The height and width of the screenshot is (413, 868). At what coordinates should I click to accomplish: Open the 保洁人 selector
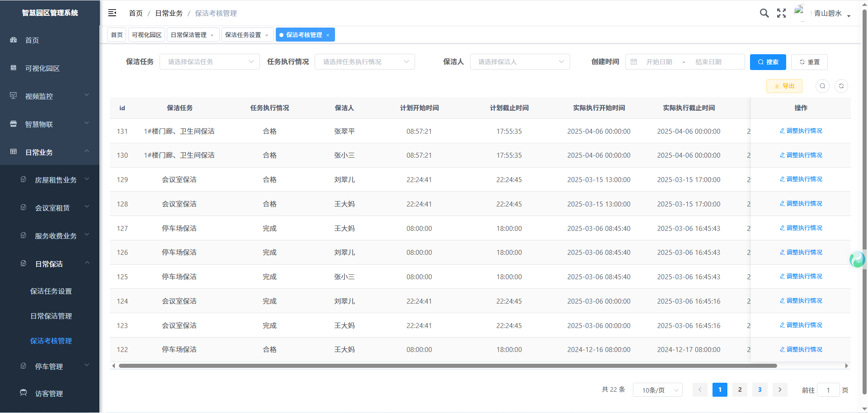tap(519, 62)
